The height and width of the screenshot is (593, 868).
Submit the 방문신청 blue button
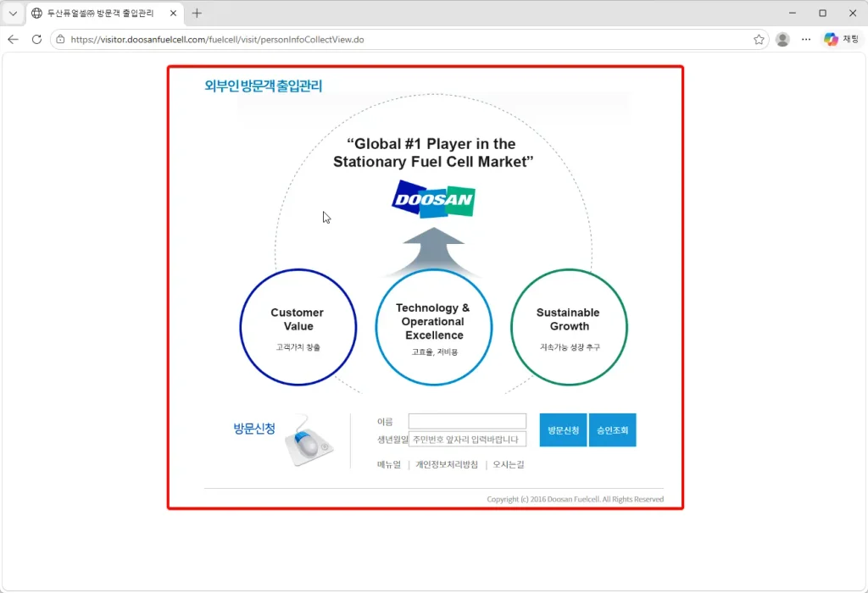click(563, 430)
